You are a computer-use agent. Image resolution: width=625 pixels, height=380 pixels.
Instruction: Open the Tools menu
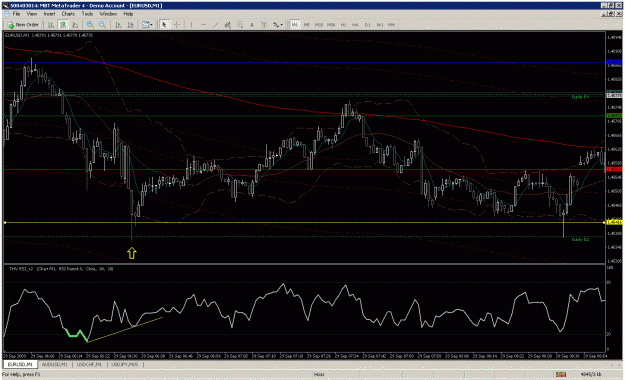coord(87,14)
